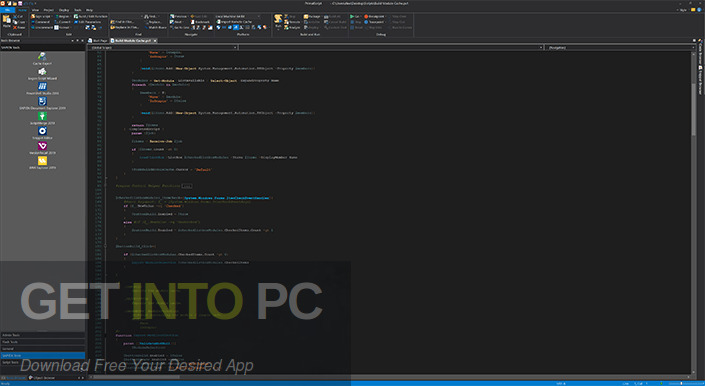Switch to the Deploy ribbon tab
This screenshot has width=705, height=386.
click(x=64, y=10)
